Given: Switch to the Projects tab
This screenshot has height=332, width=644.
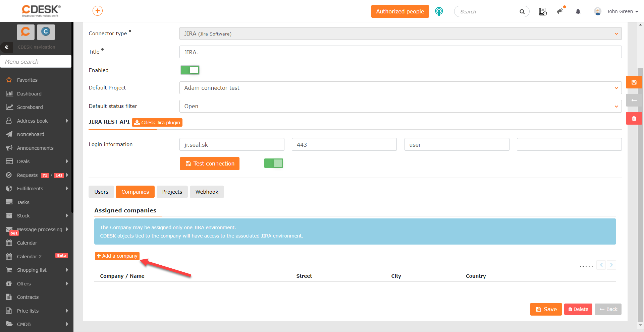Looking at the screenshot, I should coord(172,192).
